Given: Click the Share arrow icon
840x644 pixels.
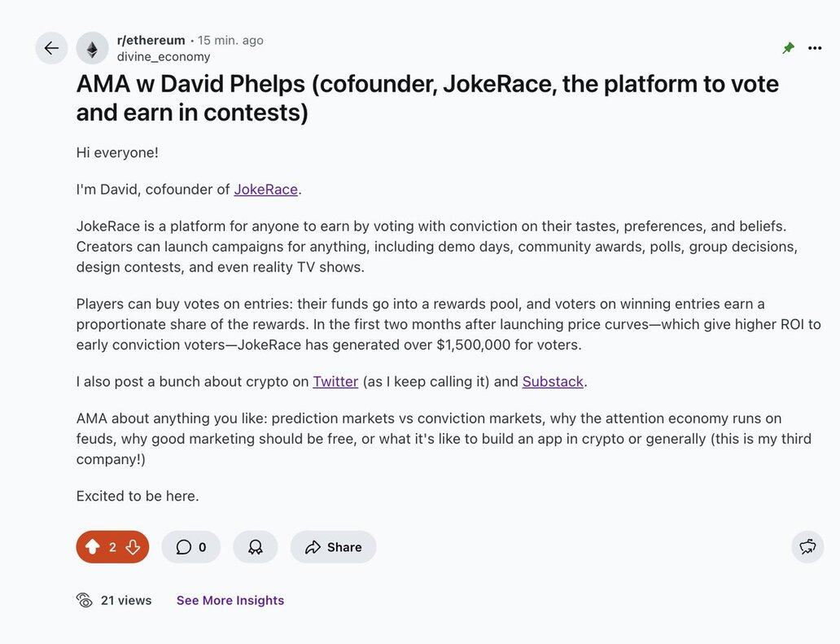Looking at the screenshot, I should click(313, 547).
